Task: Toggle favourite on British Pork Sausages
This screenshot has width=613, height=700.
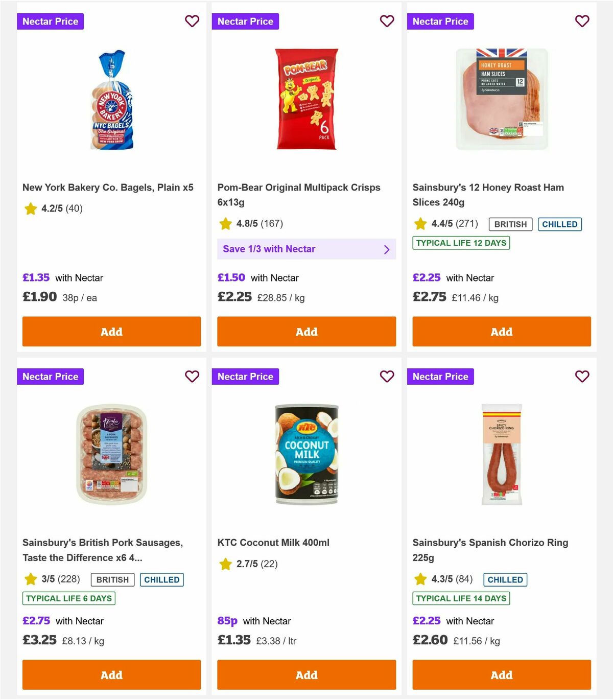Action: pyautogui.click(x=192, y=376)
